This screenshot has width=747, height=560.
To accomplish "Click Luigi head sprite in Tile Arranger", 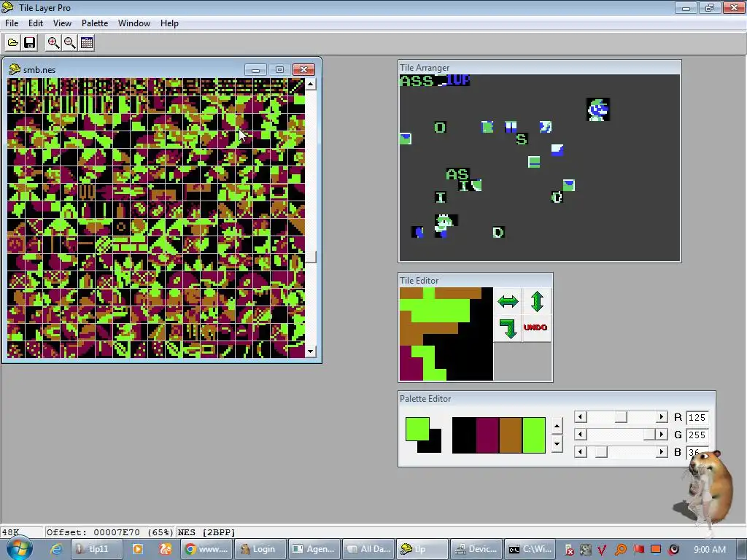I will 598,110.
